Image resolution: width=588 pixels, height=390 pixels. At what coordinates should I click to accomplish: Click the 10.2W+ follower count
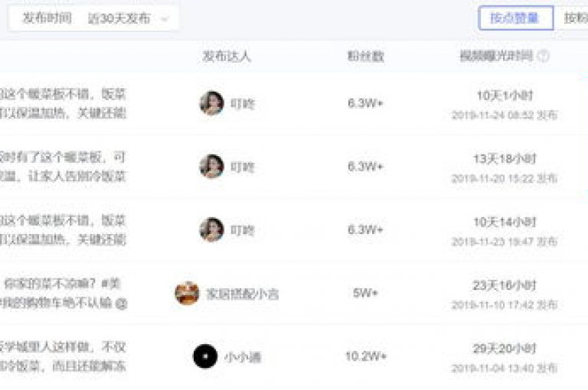click(x=366, y=356)
